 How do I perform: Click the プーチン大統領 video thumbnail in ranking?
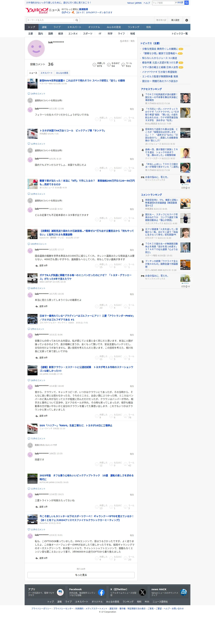pyautogui.click(x=185, y=265)
